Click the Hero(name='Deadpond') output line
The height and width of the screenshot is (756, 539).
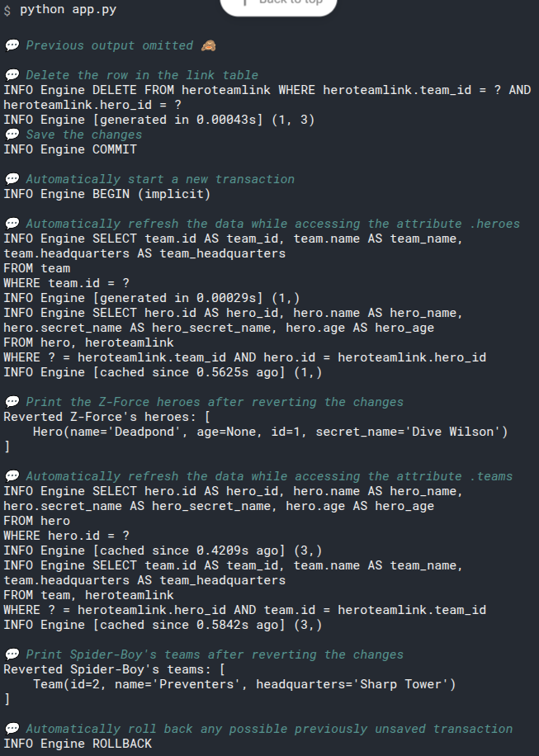click(270, 432)
